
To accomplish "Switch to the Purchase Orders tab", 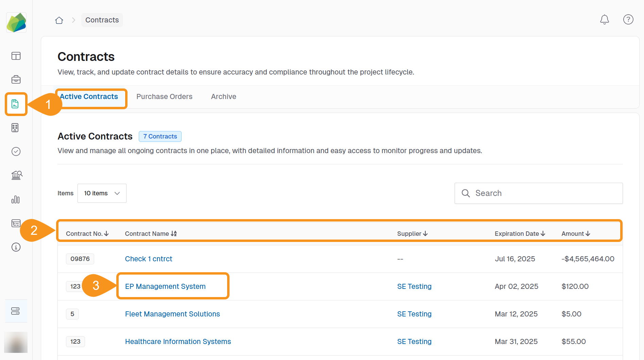I will coord(164,97).
